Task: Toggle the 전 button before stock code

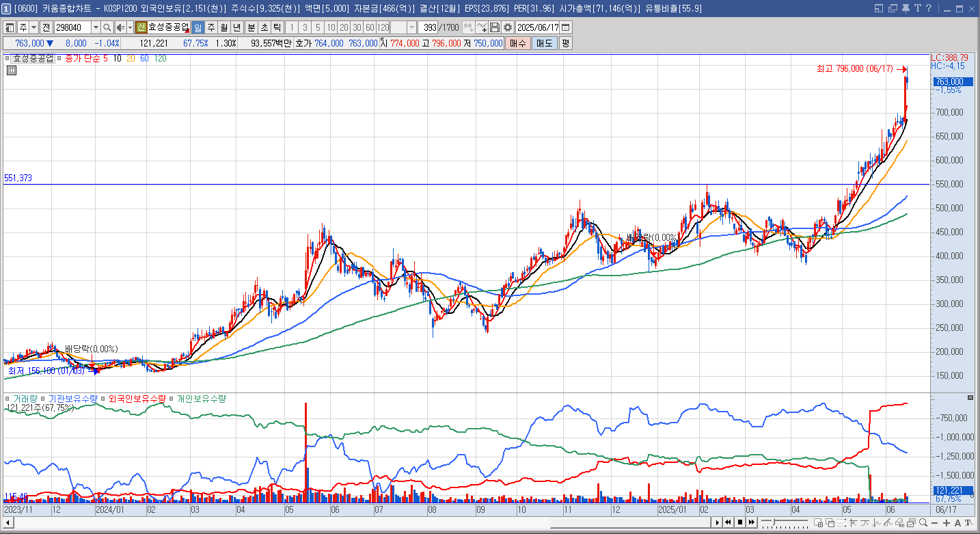Action: [x=46, y=27]
